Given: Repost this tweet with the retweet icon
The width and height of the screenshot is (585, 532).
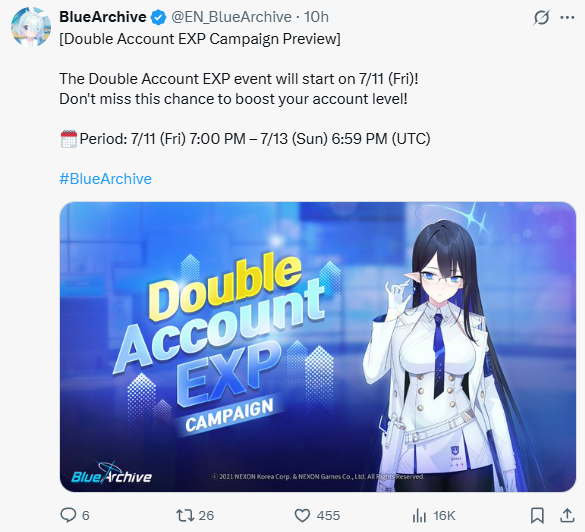Looking at the screenshot, I should [x=185, y=516].
